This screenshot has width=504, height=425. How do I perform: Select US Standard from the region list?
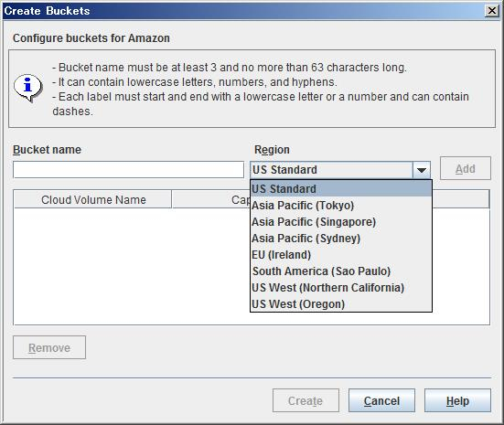(341, 189)
